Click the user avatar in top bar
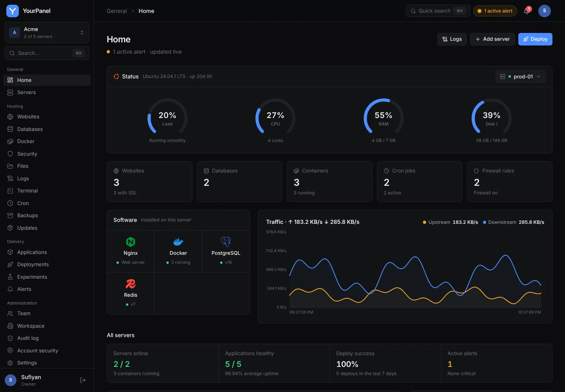 coord(544,11)
